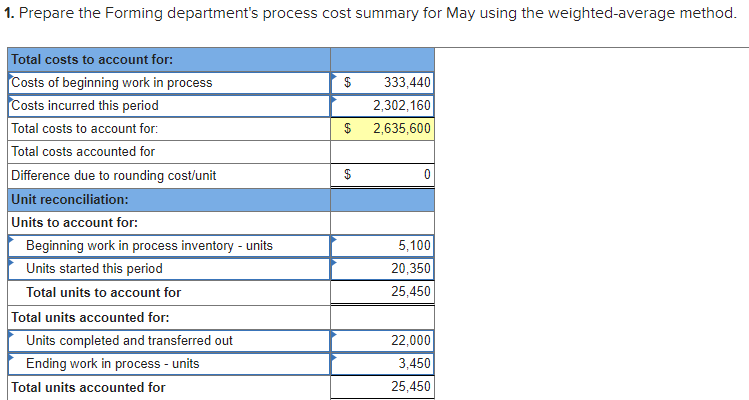Select the 25,450 total units to account for
The width and height of the screenshot is (749, 400).
pos(383,292)
